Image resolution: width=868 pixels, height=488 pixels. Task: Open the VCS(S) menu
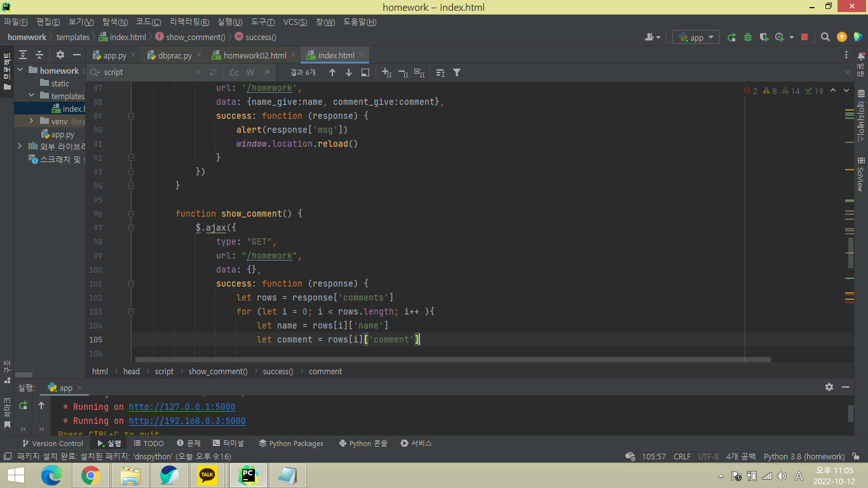(x=295, y=22)
